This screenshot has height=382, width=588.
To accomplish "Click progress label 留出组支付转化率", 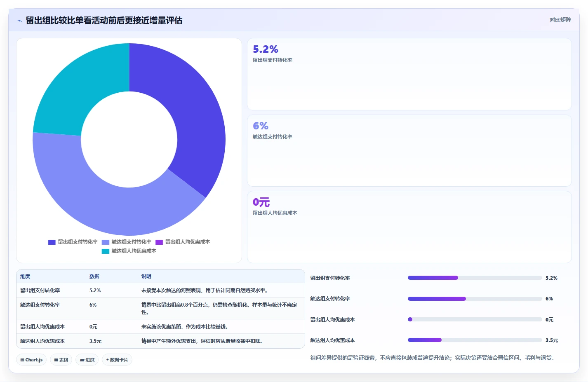I will point(330,278).
